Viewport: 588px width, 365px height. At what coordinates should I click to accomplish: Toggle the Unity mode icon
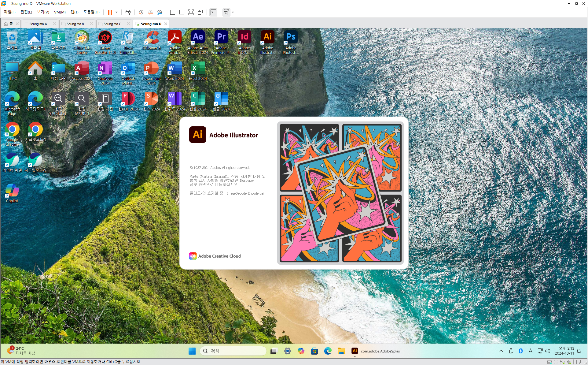pyautogui.click(x=200, y=12)
